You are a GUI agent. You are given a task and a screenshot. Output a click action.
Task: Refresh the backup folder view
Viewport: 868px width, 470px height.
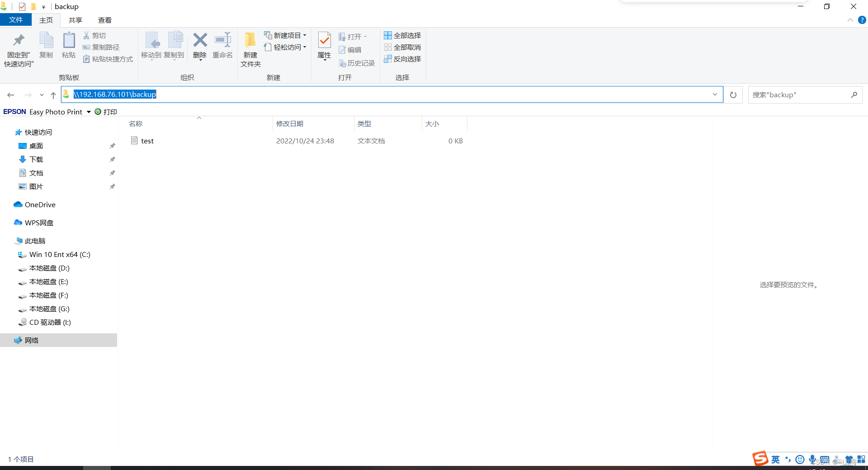point(733,95)
